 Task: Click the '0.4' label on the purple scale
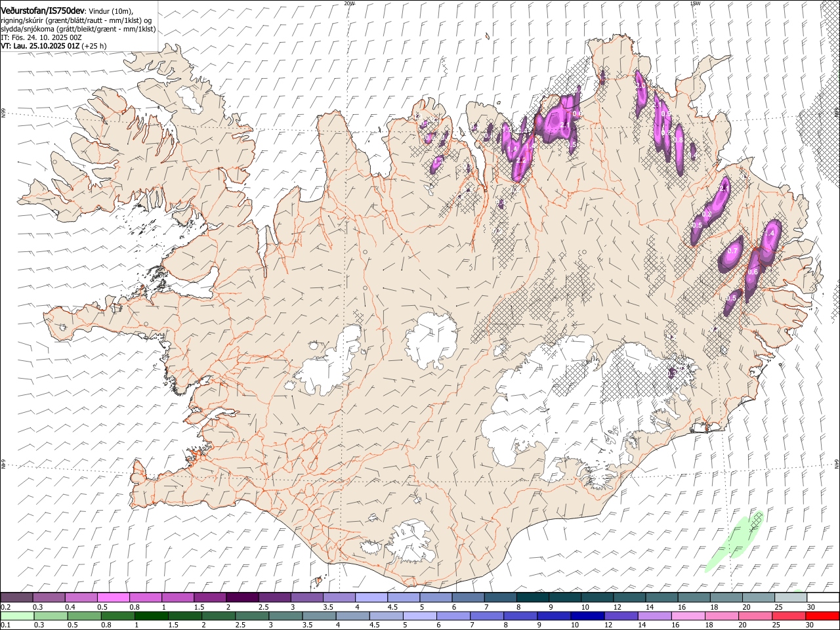(x=70, y=607)
